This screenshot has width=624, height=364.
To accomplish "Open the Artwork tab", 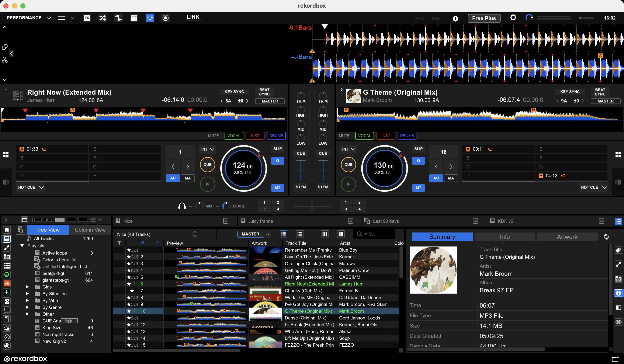I will [x=567, y=237].
